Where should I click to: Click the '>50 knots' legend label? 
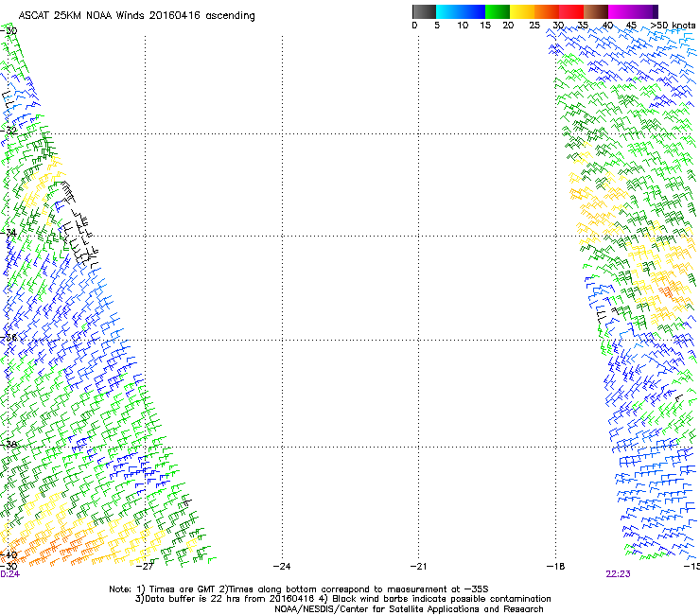tap(673, 26)
